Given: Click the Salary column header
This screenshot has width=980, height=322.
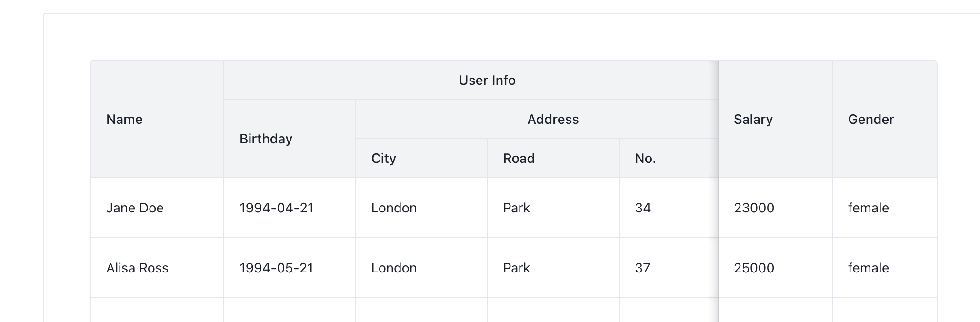Looking at the screenshot, I should (x=775, y=119).
